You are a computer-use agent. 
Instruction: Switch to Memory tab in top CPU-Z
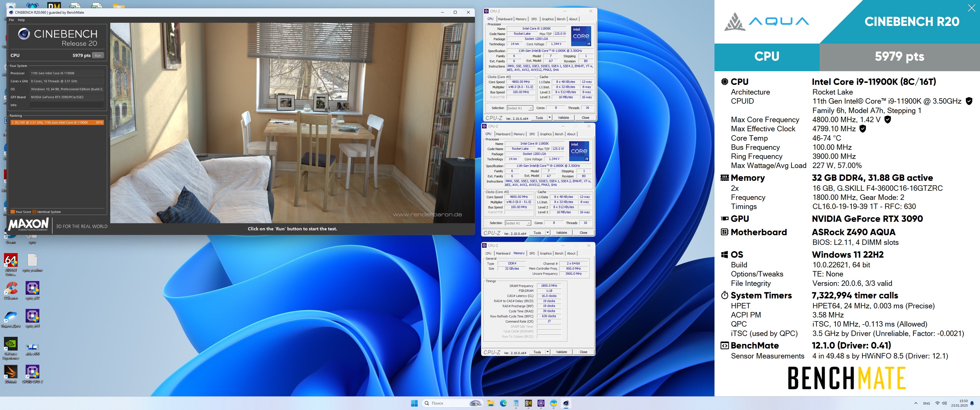tap(521, 19)
